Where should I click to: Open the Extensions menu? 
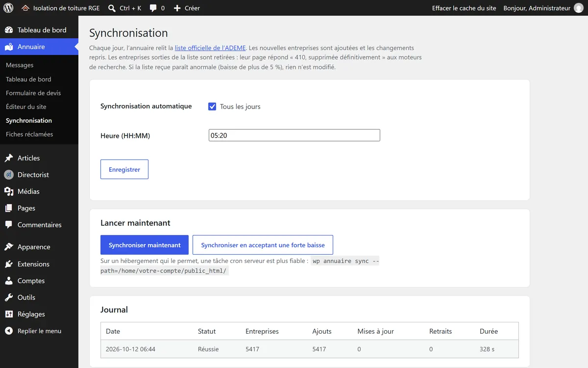(33, 264)
